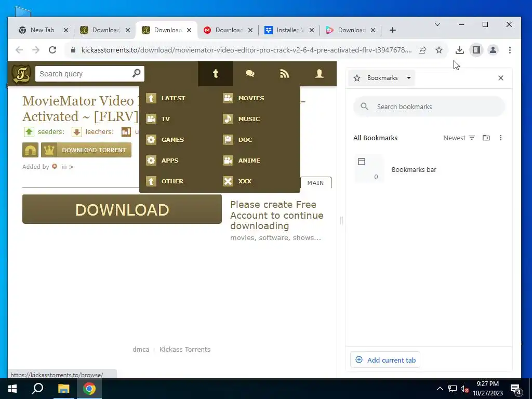The height and width of the screenshot is (399, 532).
Task: Open the Newest sort dropdown
Action: (x=459, y=138)
